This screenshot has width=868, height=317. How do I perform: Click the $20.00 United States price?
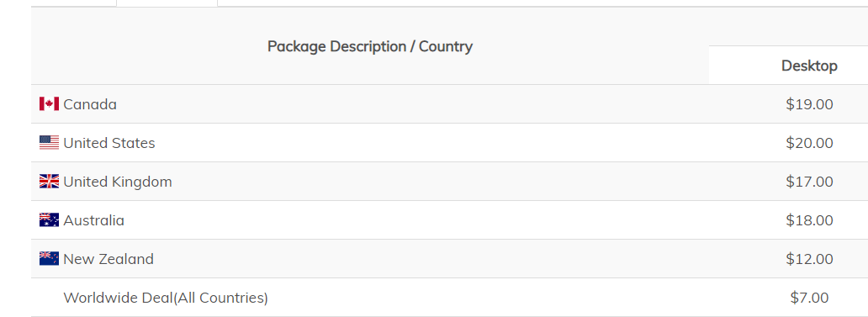pos(809,143)
